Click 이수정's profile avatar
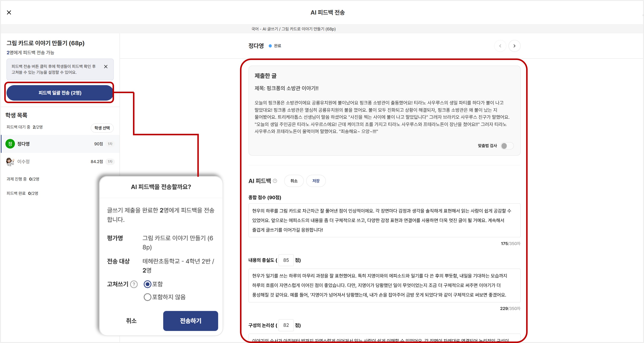Viewport: 644px width, 343px height. [x=10, y=162]
